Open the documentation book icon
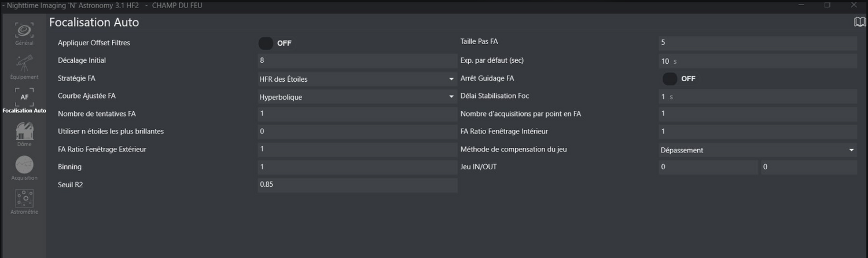Viewport: 868px width, 258px height. coord(859,22)
